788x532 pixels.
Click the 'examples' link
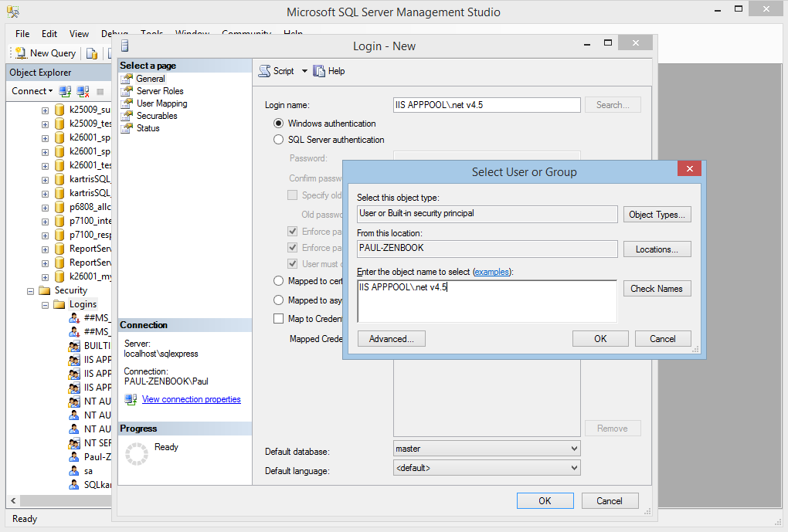click(491, 273)
